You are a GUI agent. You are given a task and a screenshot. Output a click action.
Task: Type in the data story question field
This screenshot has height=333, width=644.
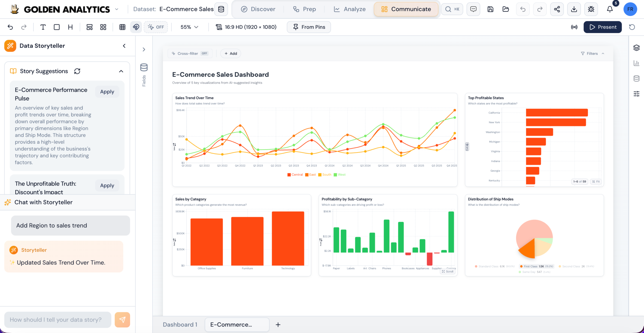click(58, 319)
